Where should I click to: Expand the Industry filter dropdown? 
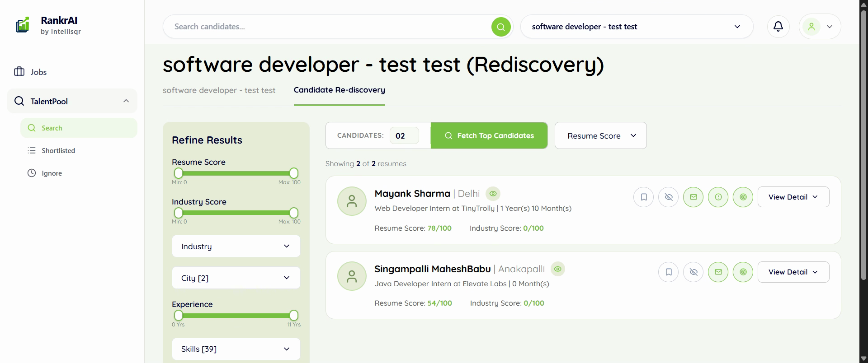236,246
